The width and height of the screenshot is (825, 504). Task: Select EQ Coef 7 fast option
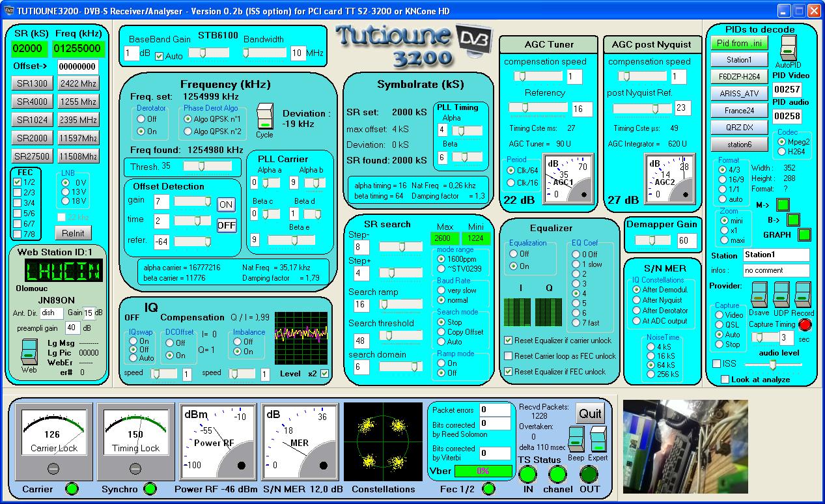(576, 323)
